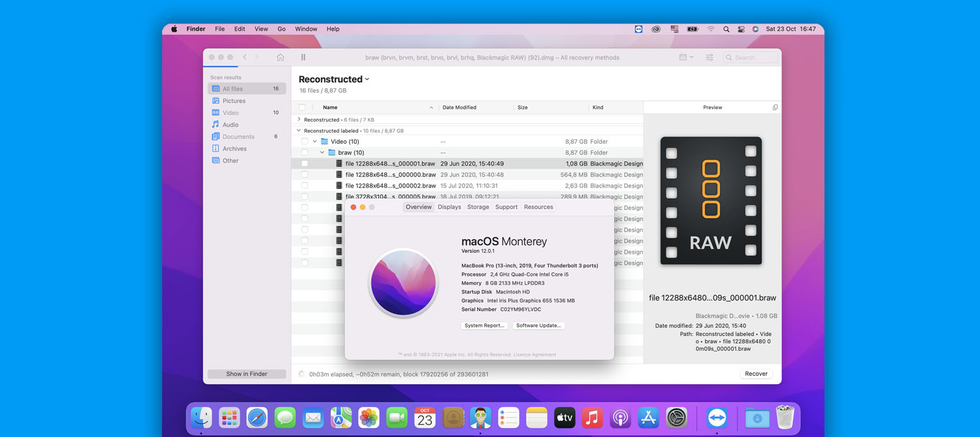Click the Recover button

point(756,374)
